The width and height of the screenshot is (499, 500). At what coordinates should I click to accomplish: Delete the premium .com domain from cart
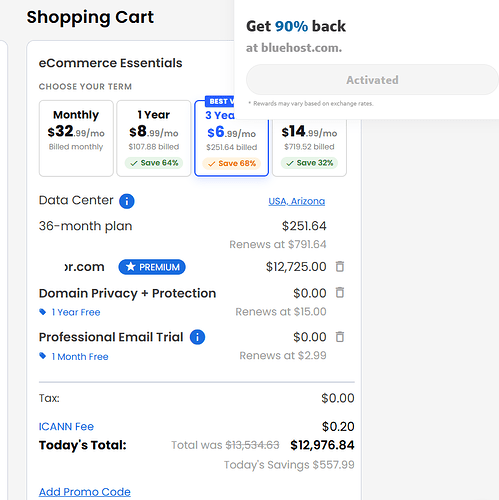pos(340,267)
